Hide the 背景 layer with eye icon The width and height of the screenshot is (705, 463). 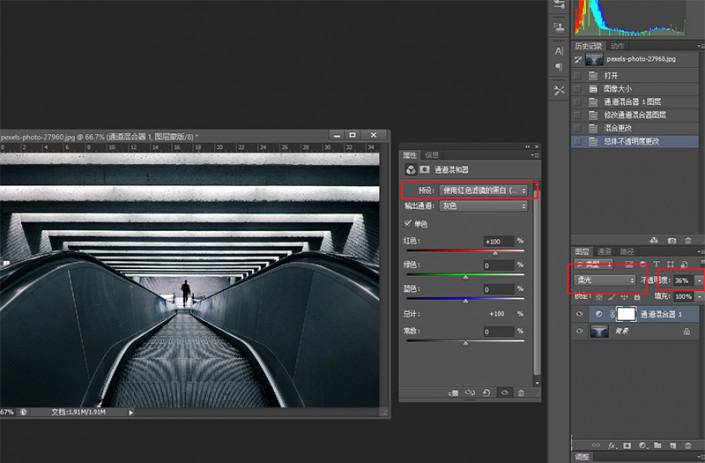pyautogui.click(x=580, y=332)
